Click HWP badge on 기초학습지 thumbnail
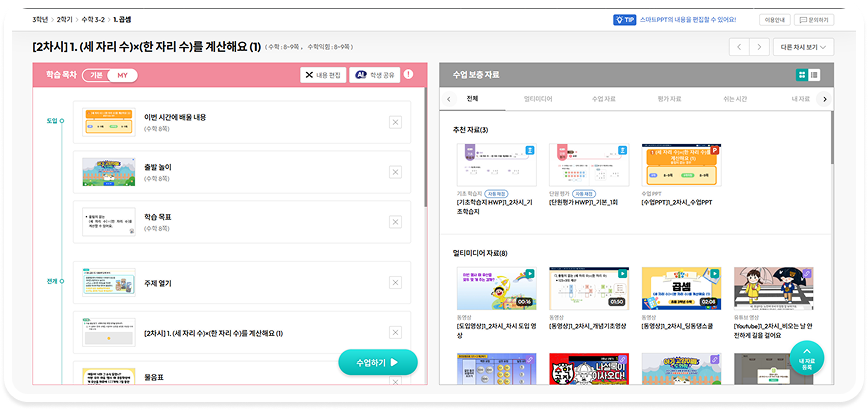The width and height of the screenshot is (868, 410). click(530, 150)
